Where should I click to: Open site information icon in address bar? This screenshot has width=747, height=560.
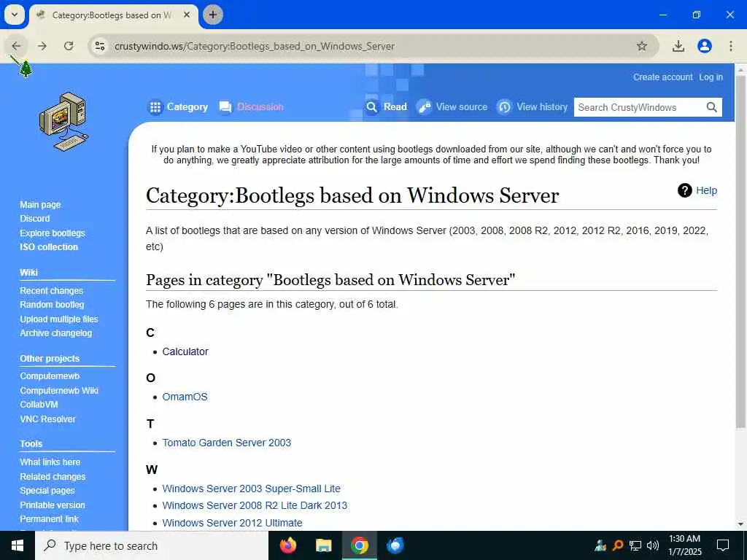[100, 46]
